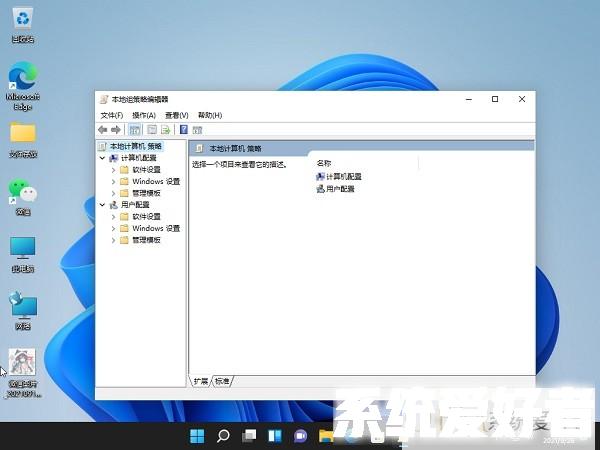
Task: Open the 查看(V) menu
Action: tap(176, 115)
